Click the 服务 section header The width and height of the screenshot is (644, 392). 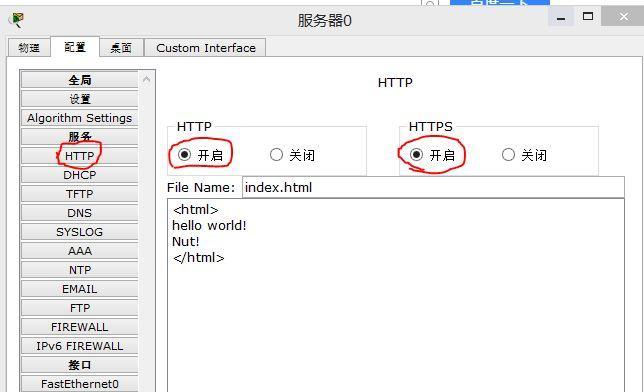80,137
